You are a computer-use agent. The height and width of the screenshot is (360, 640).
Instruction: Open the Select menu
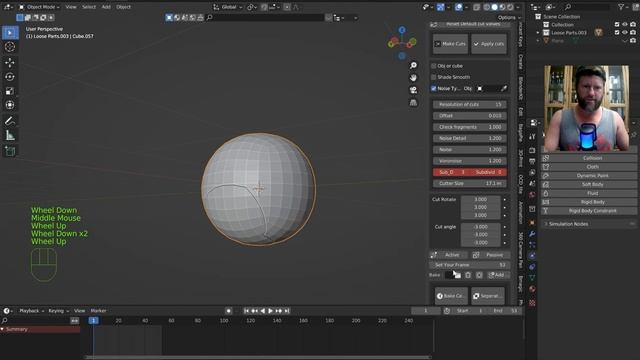tap(89, 7)
